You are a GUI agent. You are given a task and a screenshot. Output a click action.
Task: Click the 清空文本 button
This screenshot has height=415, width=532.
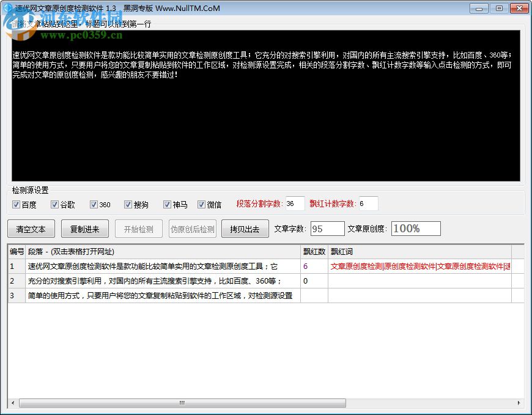31,229
